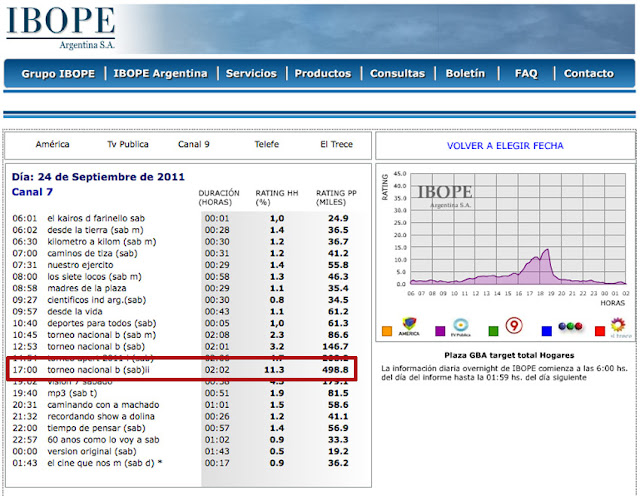Click the RATING PP (MILES) column header

[336, 198]
